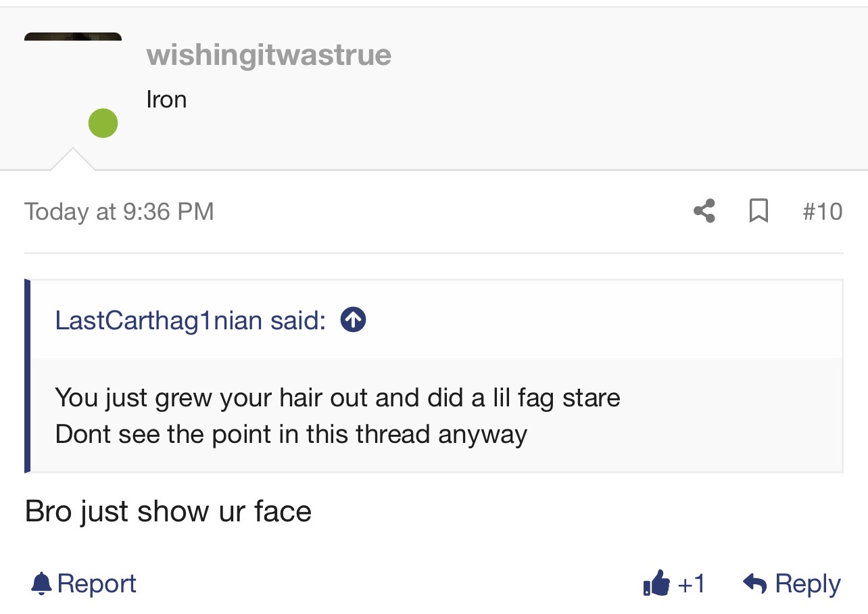The image size is (868, 614).
Task: Click the post text Bro just show ur face
Action: [168, 511]
